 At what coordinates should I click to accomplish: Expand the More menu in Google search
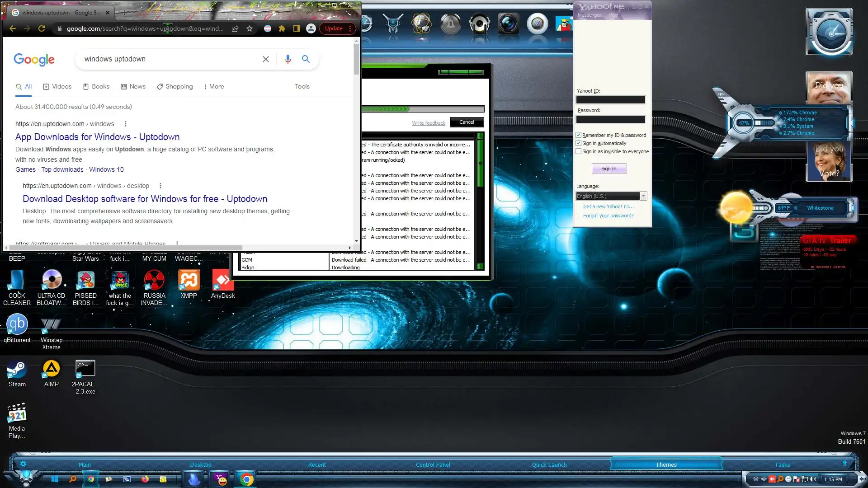[x=214, y=87]
